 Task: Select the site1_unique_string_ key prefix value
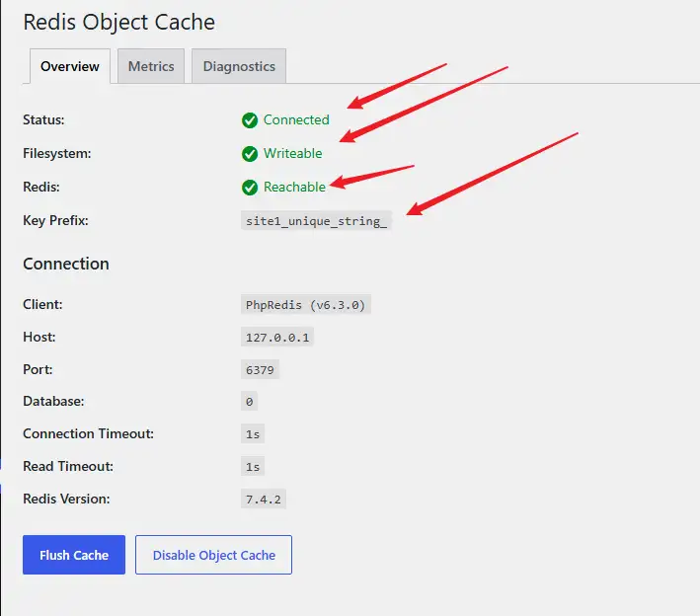[x=316, y=221]
